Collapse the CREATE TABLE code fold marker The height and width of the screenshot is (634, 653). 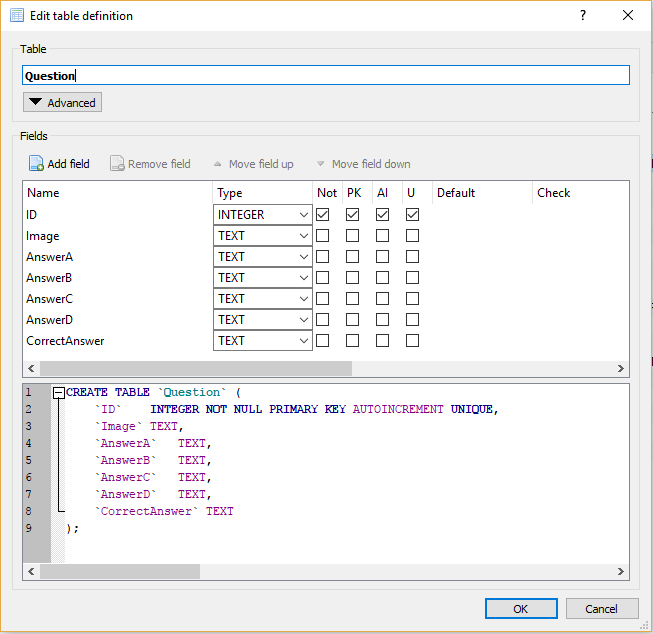(59, 393)
